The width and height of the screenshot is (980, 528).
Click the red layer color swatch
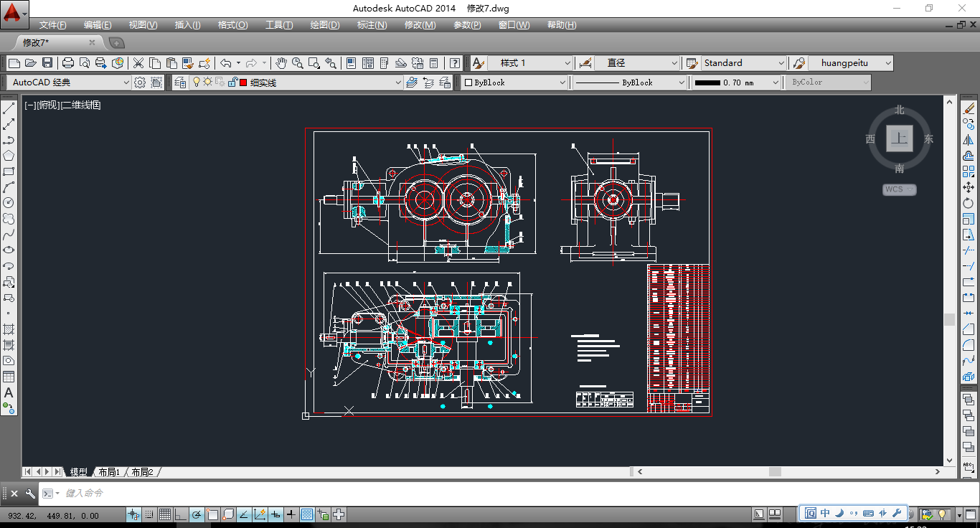(x=243, y=82)
